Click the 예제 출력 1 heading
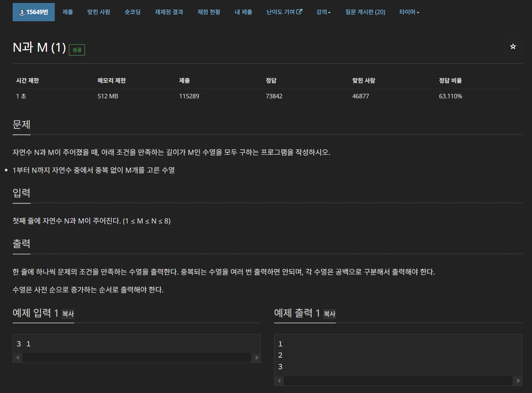 click(x=297, y=313)
